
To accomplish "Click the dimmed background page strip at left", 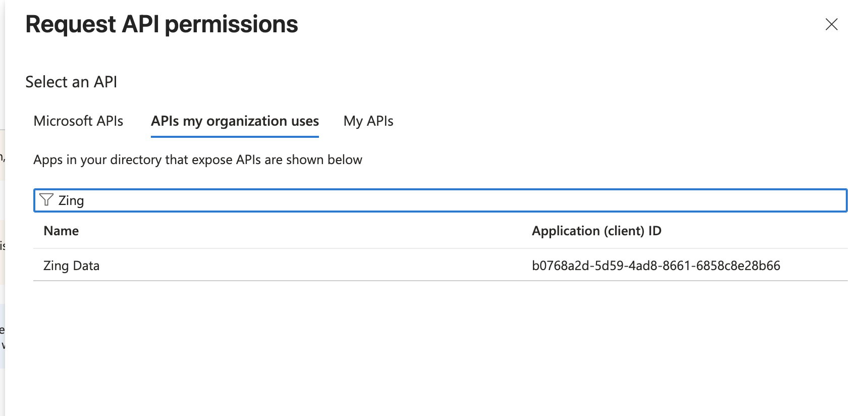I will pyautogui.click(x=2, y=252).
